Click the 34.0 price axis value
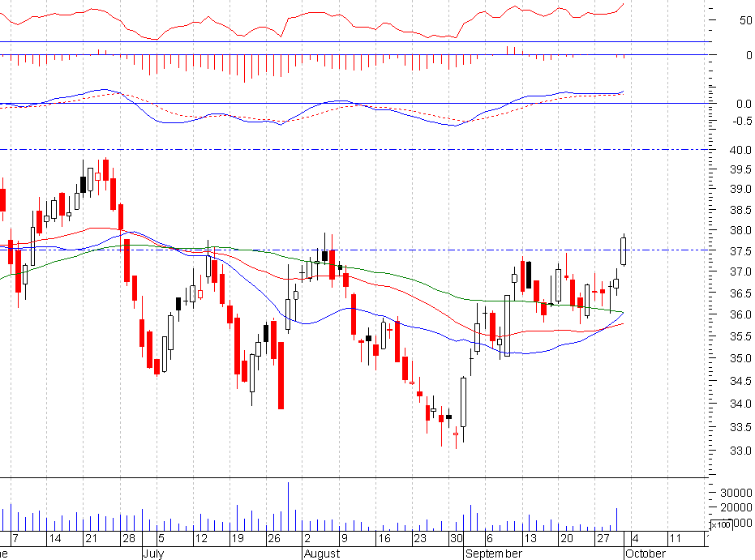Image resolution: width=755 pixels, height=560 pixels. pyautogui.click(x=740, y=404)
